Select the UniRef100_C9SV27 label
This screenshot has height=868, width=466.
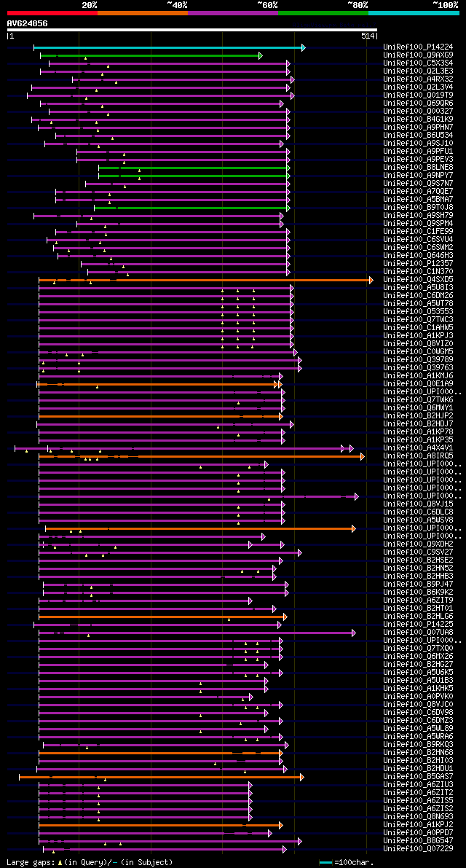pos(418,552)
